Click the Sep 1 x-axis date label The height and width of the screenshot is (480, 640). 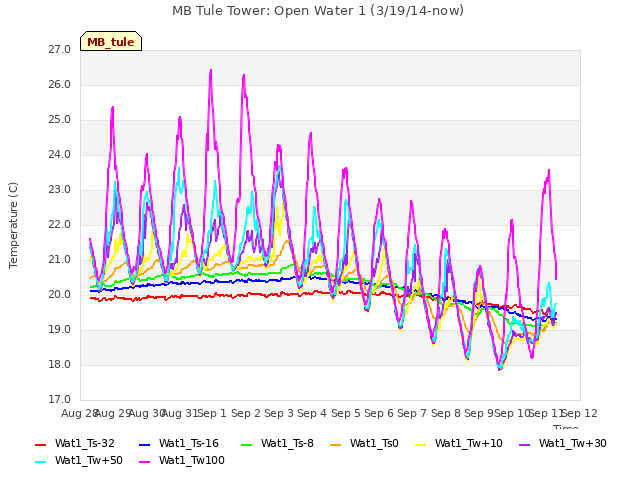[x=212, y=414]
